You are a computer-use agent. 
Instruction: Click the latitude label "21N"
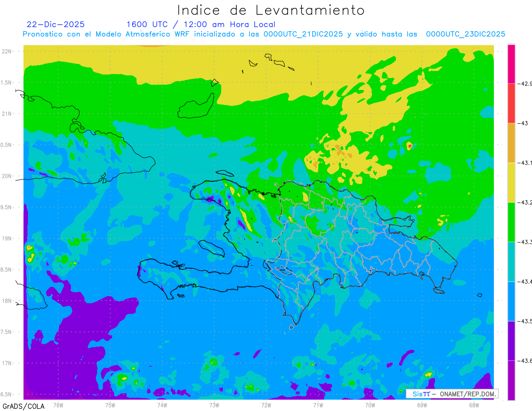pyautogui.click(x=7, y=114)
